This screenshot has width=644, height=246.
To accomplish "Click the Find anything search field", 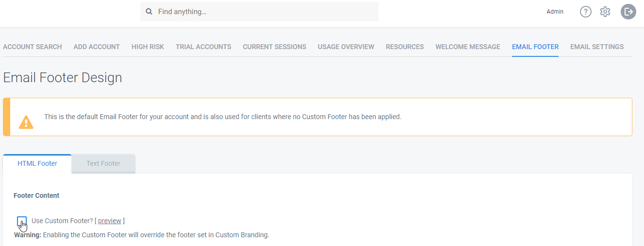I will pyautogui.click(x=259, y=12).
